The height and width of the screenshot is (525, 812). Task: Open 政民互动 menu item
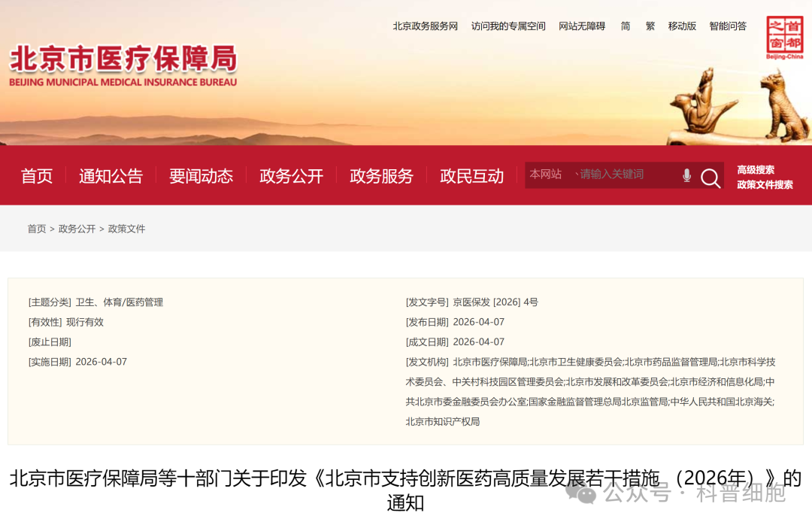coord(471,176)
